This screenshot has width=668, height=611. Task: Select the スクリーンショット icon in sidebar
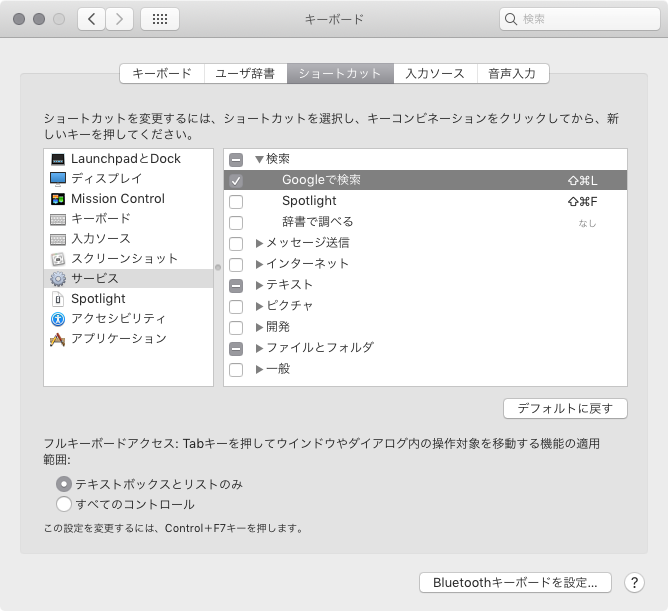click(58, 259)
